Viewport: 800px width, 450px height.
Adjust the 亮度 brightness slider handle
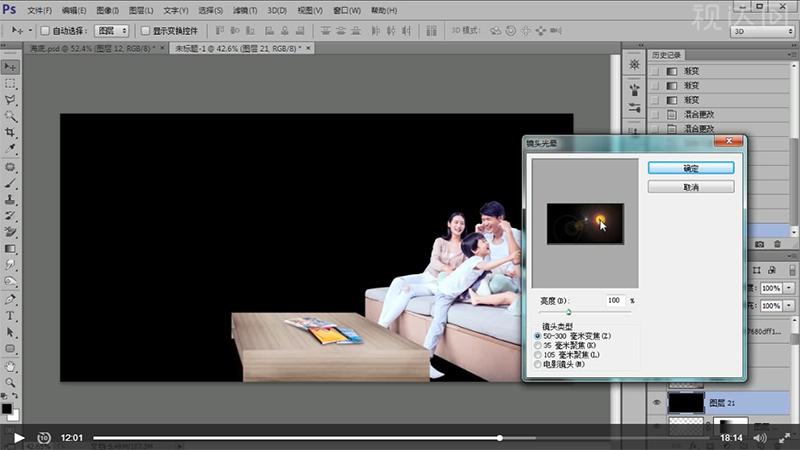tap(568, 312)
